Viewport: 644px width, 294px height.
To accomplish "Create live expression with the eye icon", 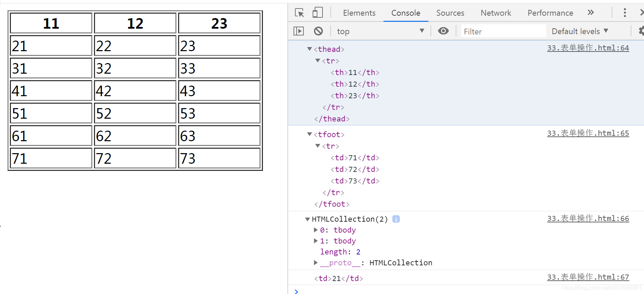I will [x=443, y=31].
